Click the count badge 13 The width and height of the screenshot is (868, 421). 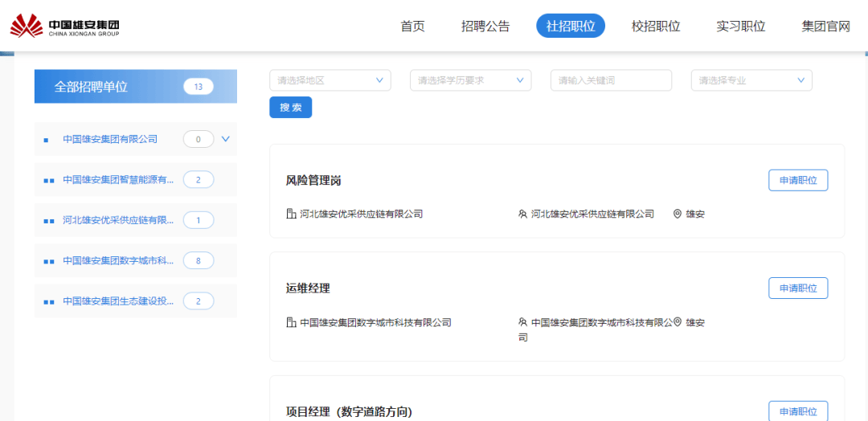(199, 87)
